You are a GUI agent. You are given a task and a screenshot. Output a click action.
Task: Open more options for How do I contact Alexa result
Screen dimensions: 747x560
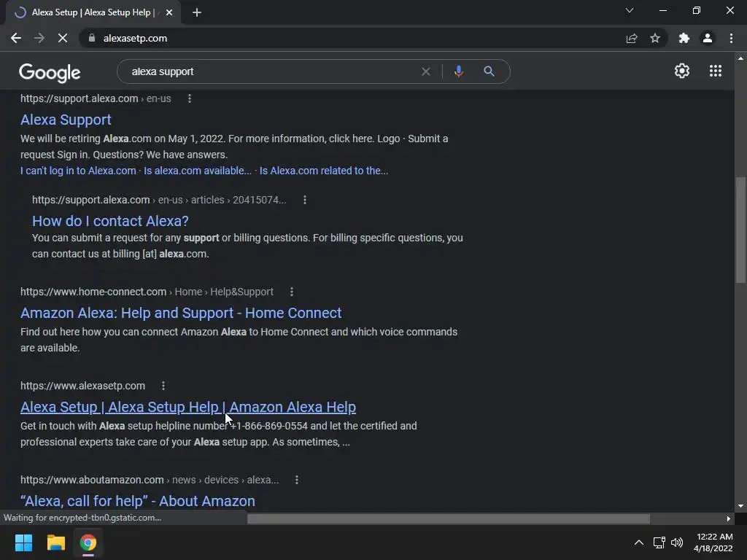(305, 200)
